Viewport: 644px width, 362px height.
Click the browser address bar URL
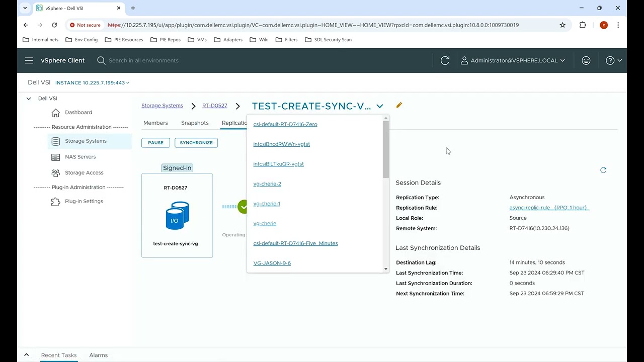[x=313, y=25]
